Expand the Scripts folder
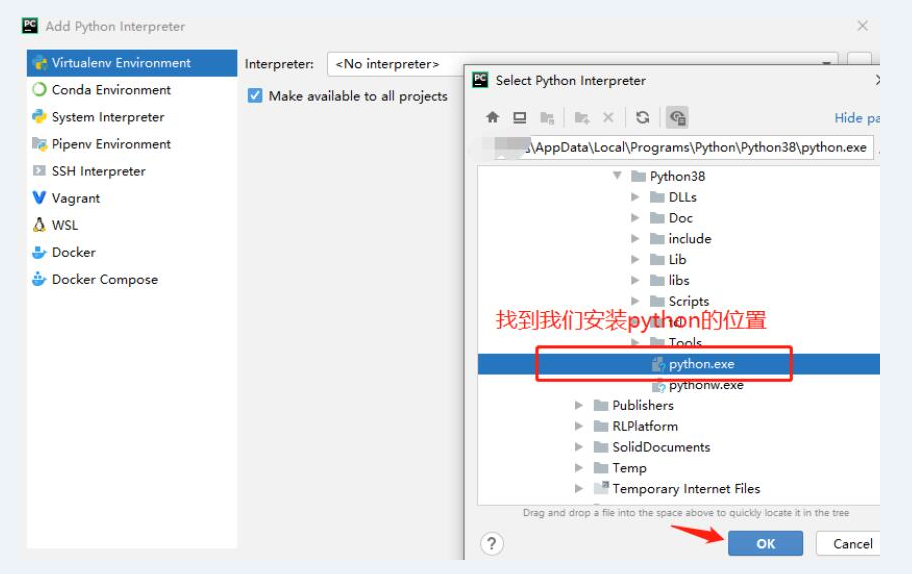 pyautogui.click(x=635, y=301)
